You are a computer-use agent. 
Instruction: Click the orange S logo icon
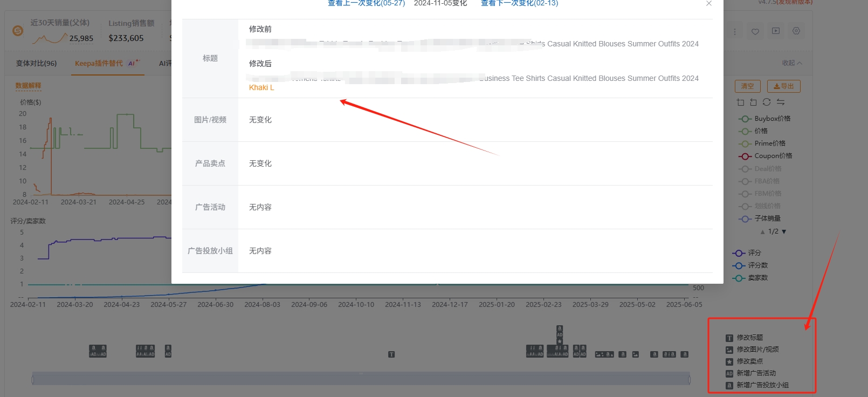18,31
